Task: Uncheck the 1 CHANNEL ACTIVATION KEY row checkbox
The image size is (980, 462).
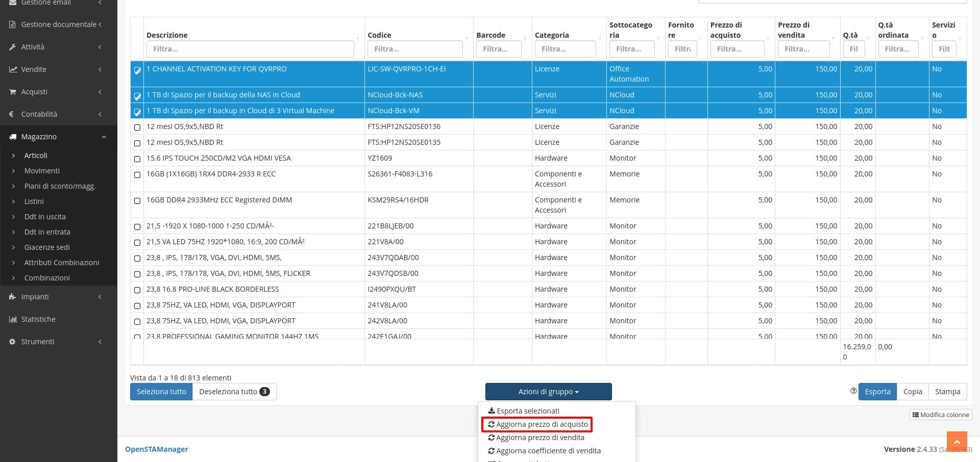Action: coord(137,70)
